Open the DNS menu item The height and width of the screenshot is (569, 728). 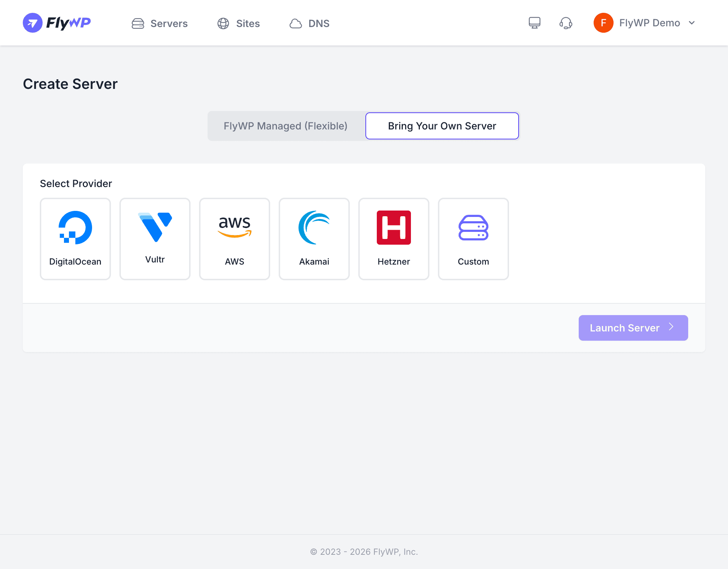[309, 23]
